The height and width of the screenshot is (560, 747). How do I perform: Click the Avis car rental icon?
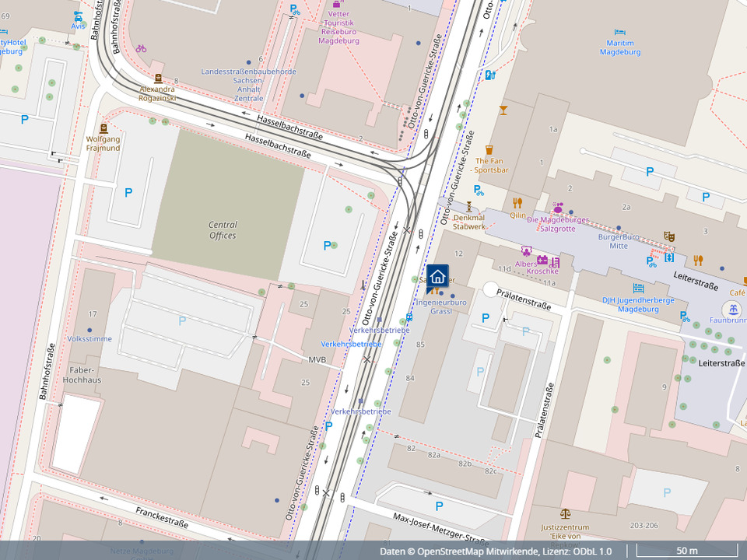click(77, 15)
